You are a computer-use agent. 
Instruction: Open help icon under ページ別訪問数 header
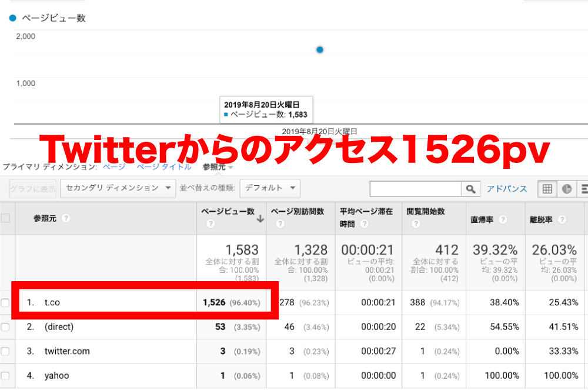pos(280,224)
